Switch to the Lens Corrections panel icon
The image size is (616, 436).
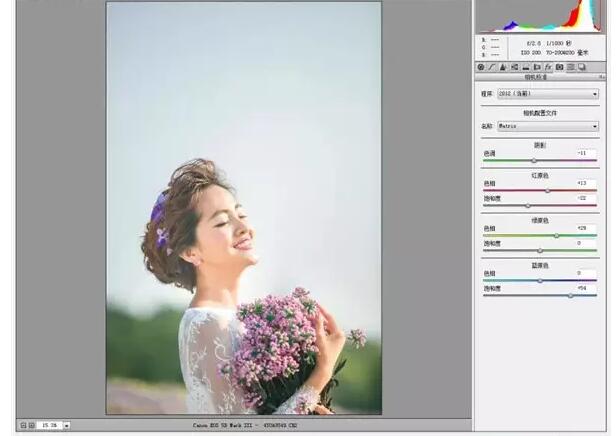(537, 67)
